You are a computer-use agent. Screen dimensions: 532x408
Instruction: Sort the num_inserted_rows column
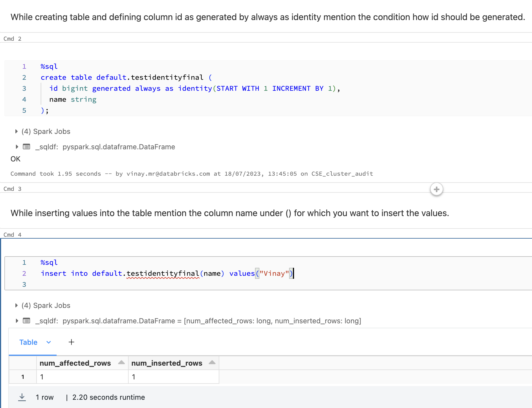[212, 363]
